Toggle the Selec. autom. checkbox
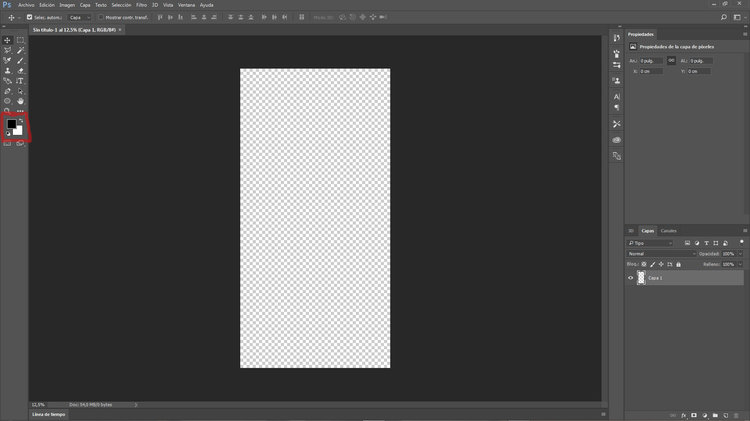750x421 pixels. point(30,17)
